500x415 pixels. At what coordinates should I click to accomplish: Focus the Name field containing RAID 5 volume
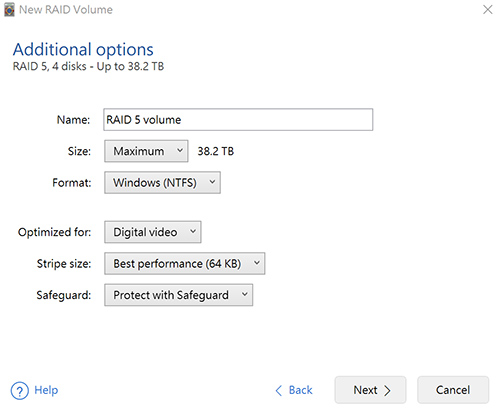pyautogui.click(x=238, y=119)
